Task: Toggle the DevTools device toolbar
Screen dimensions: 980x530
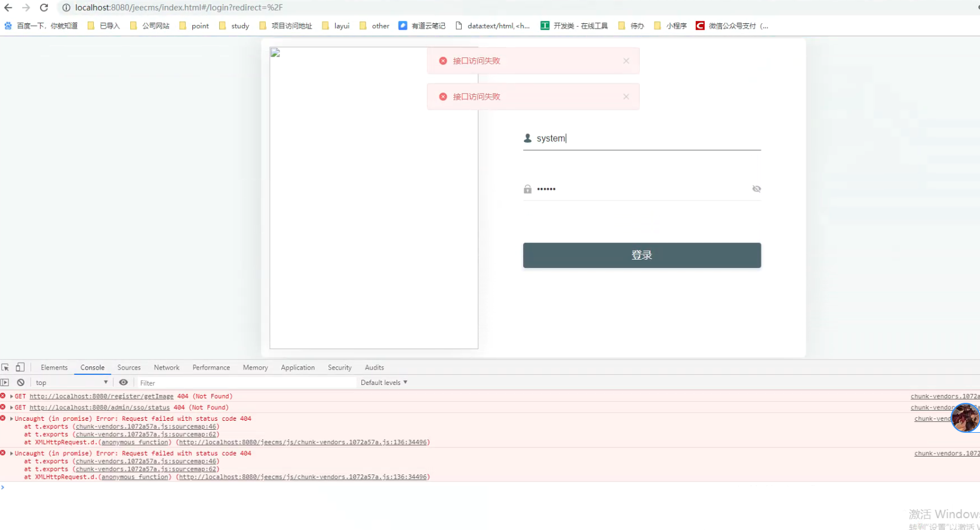Action: pyautogui.click(x=20, y=368)
